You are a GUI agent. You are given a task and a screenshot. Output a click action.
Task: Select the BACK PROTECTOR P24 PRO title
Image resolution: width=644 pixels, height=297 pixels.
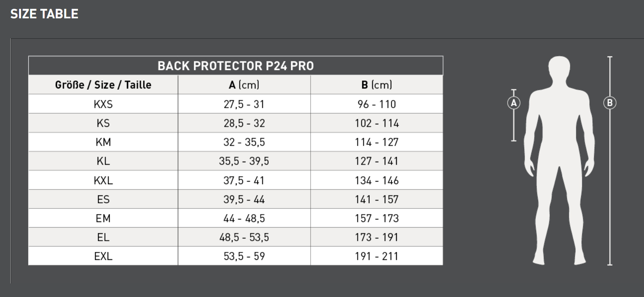point(236,66)
